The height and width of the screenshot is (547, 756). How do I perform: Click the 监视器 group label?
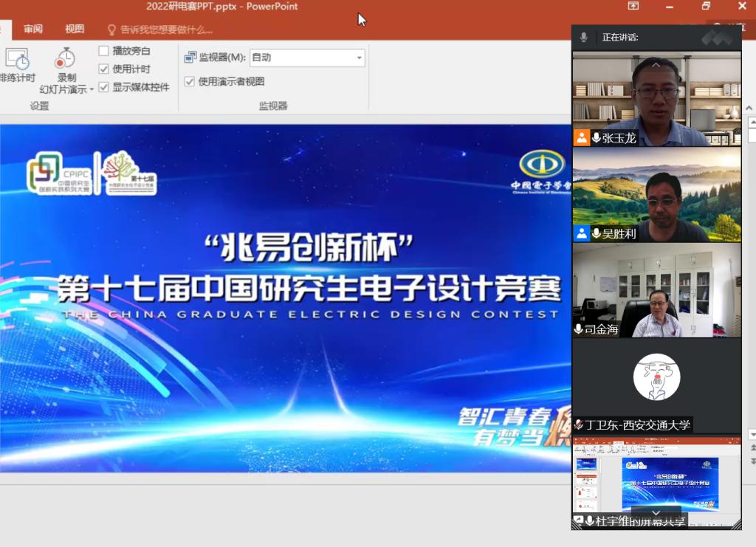click(273, 106)
